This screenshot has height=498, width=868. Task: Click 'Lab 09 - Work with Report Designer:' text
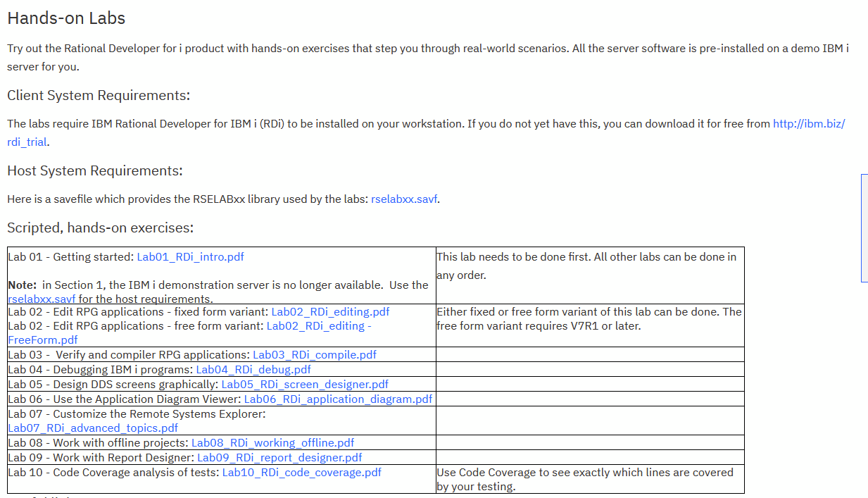pos(101,458)
